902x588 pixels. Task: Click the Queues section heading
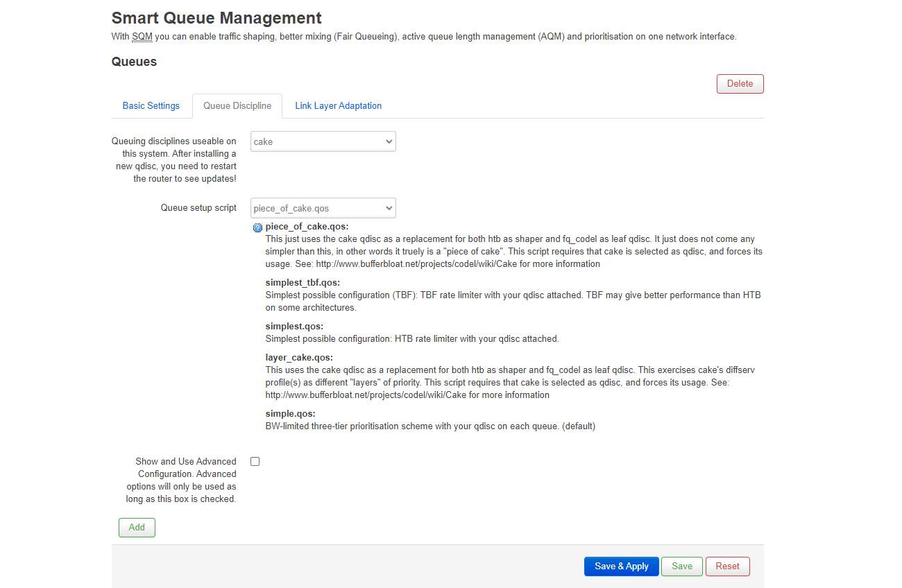click(134, 62)
